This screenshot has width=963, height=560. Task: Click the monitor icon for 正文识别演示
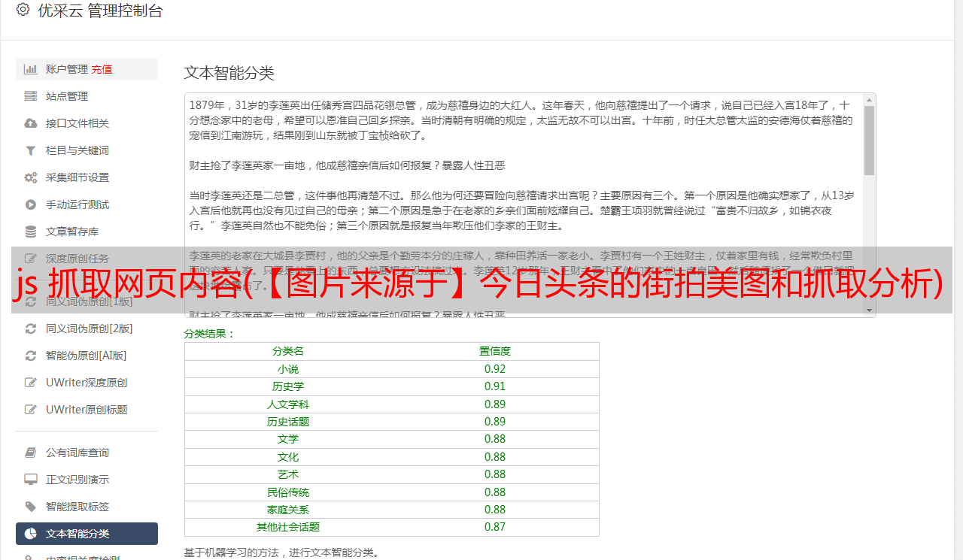click(x=31, y=480)
